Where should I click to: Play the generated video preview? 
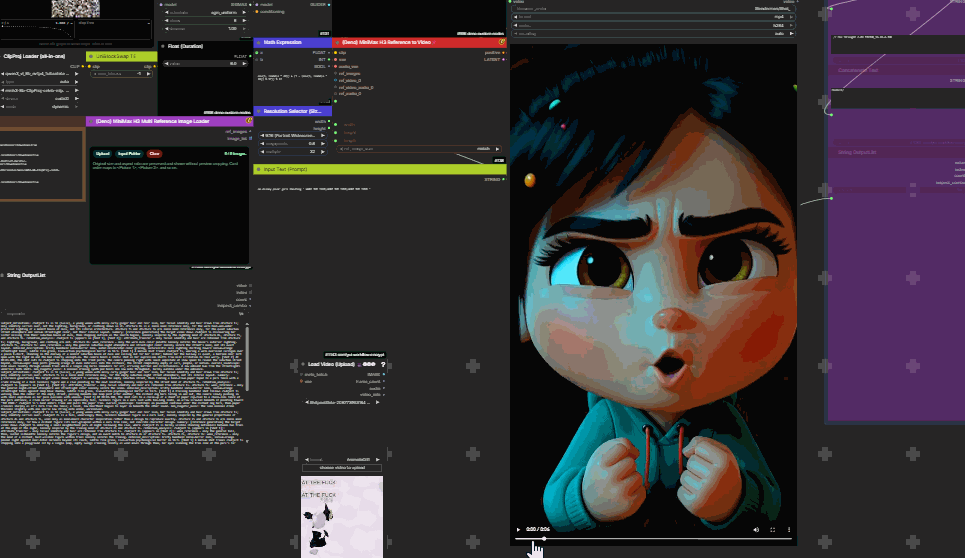click(x=518, y=529)
